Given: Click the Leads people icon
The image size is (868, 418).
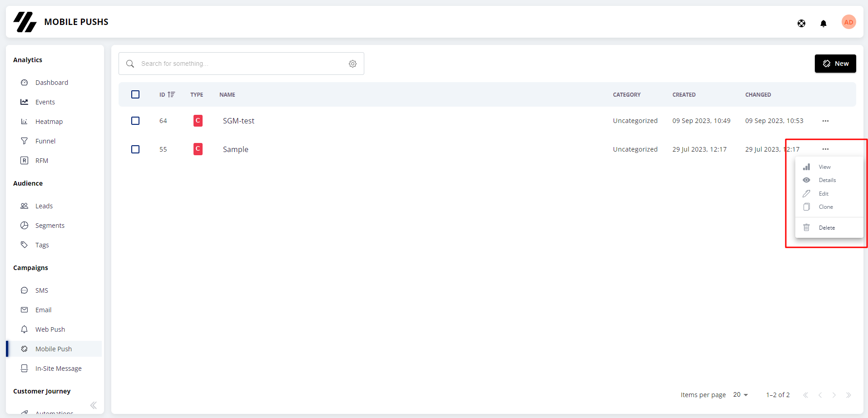Looking at the screenshot, I should 25,206.
